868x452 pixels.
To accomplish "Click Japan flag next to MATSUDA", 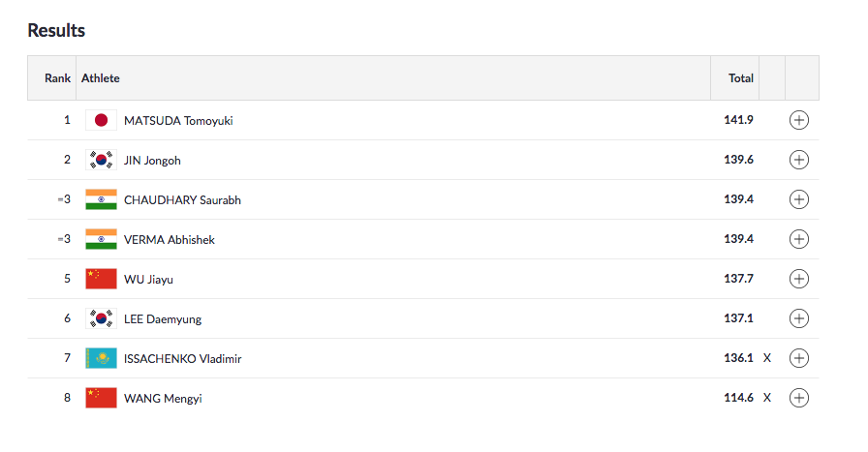I will (101, 121).
